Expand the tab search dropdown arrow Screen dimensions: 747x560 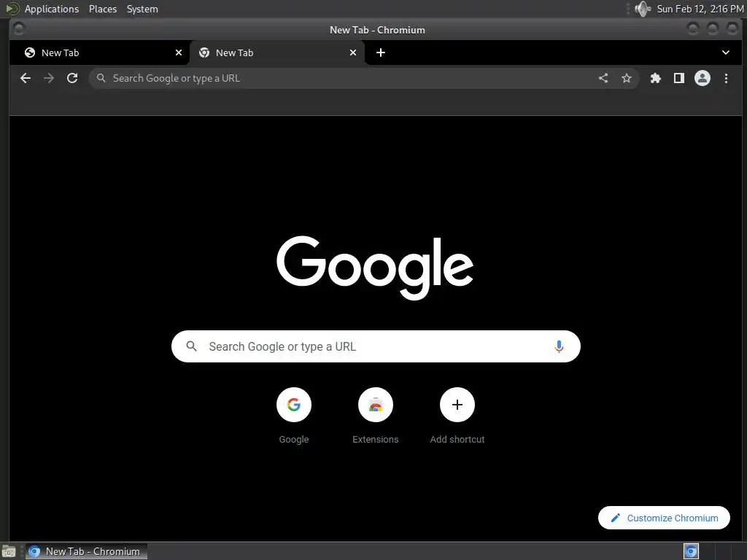[726, 52]
